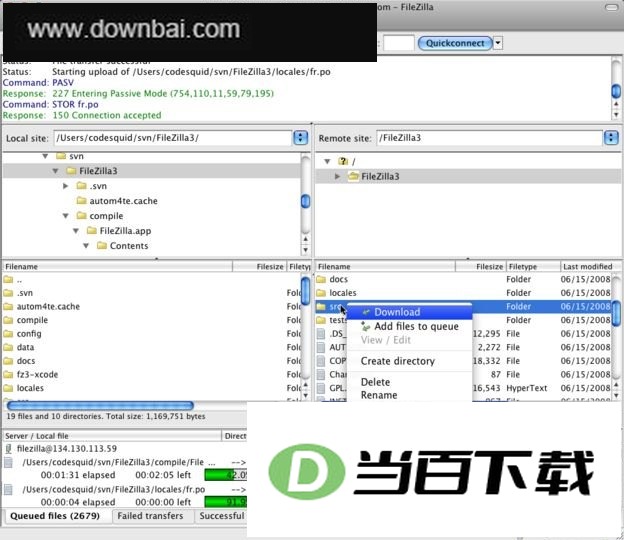This screenshot has height=540, width=624.
Task: Click the Local site path field
Action: point(173,138)
